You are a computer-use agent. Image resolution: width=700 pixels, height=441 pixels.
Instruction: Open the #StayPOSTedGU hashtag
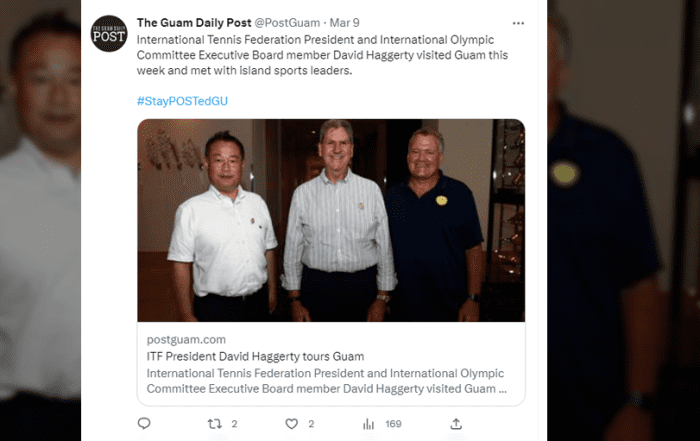coord(182,101)
